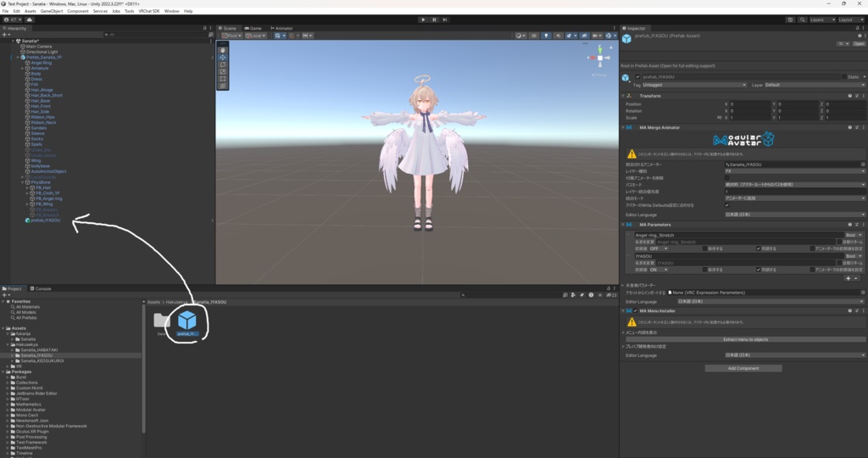Switch to the Console tab
Viewport: 868px width, 458px height.
41,288
